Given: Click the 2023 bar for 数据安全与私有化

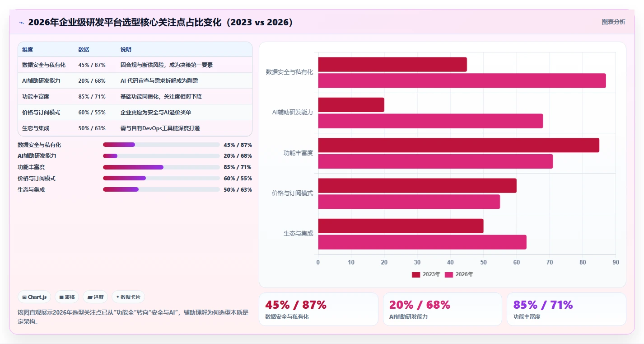Looking at the screenshot, I should (x=392, y=65).
